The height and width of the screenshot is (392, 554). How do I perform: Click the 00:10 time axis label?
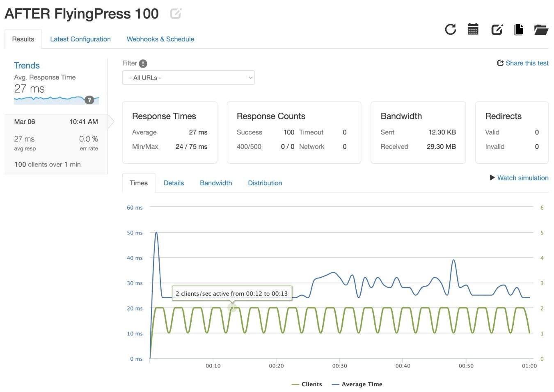pos(213,366)
